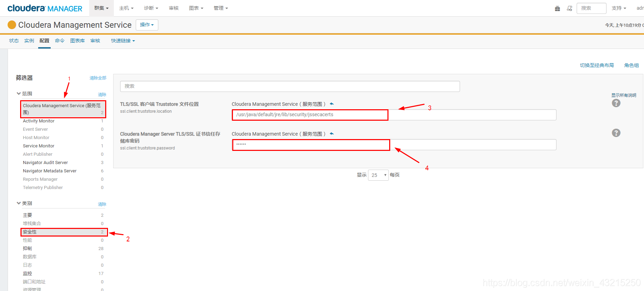
Task: Click 审核 in the top navigation
Action: point(174,8)
